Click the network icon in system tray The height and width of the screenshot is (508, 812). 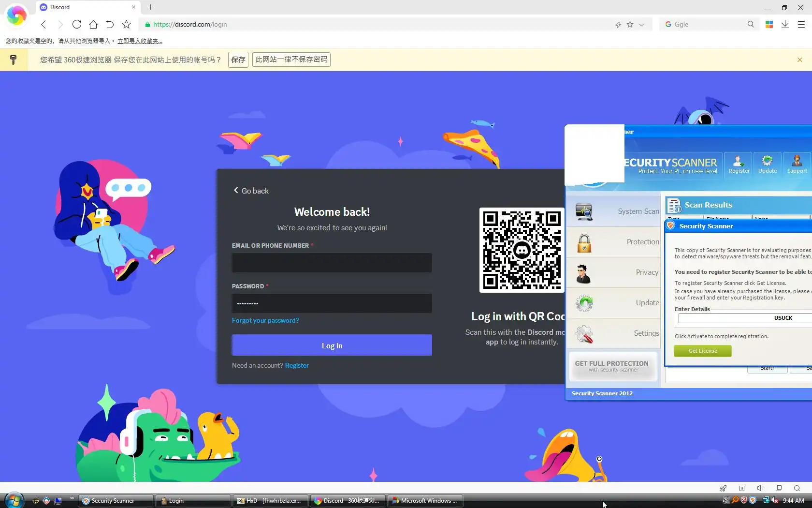[x=766, y=500]
